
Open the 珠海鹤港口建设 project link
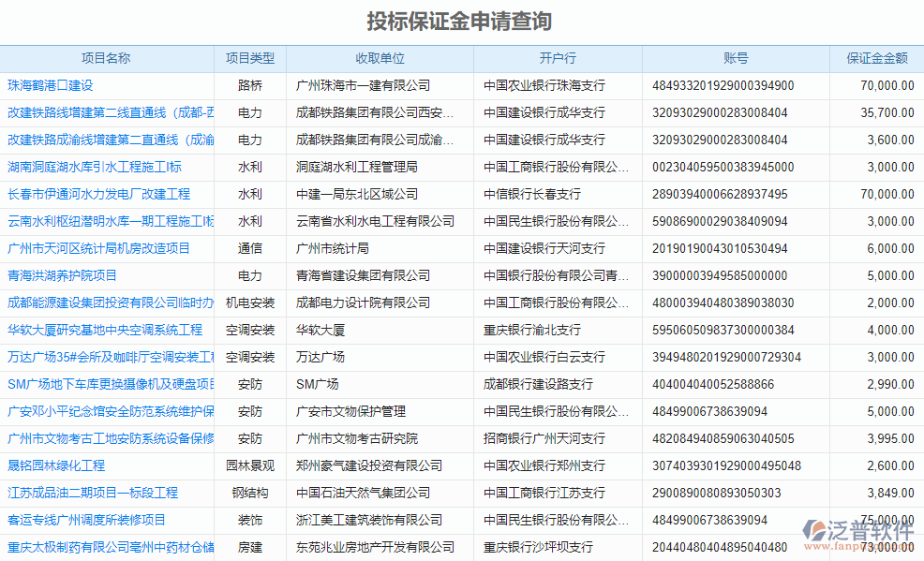pyautogui.click(x=51, y=85)
